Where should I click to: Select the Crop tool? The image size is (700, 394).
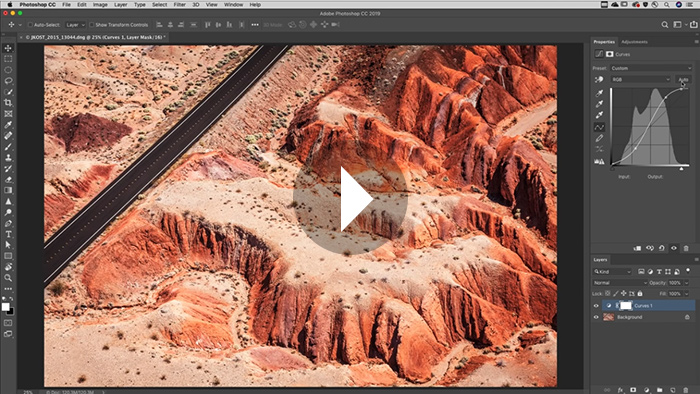pos(8,103)
